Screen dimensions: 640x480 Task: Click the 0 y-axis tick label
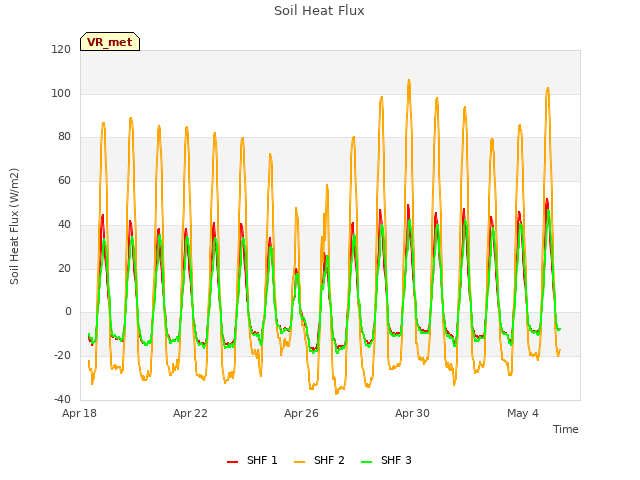68,312
